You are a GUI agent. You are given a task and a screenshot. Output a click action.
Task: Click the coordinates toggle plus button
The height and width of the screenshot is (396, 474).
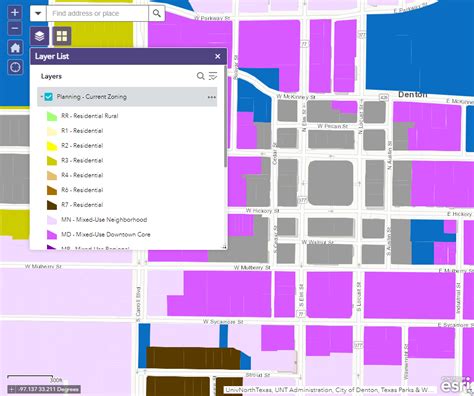(12, 389)
